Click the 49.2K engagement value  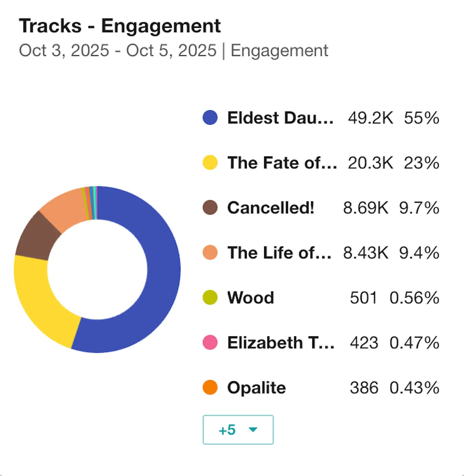[370, 118]
